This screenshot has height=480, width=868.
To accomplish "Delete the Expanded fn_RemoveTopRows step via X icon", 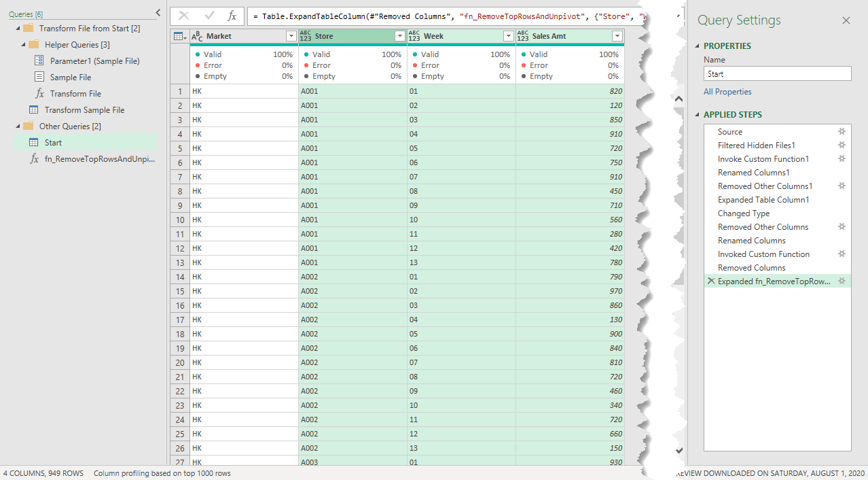I will tap(711, 281).
